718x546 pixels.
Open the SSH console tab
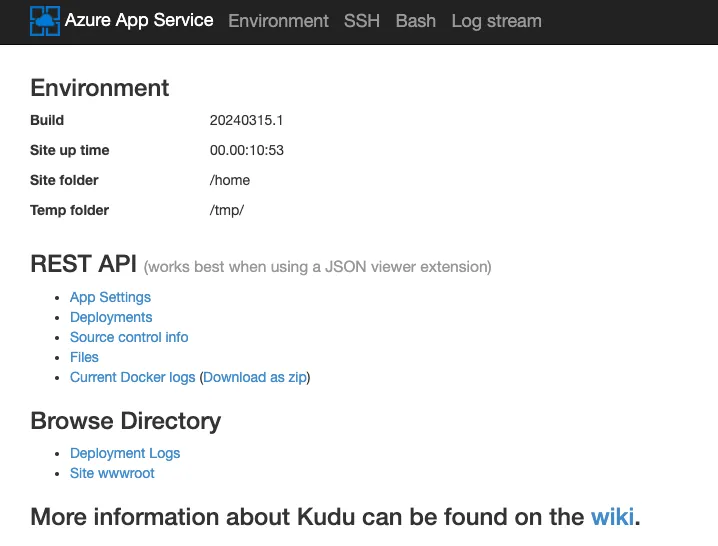(362, 21)
